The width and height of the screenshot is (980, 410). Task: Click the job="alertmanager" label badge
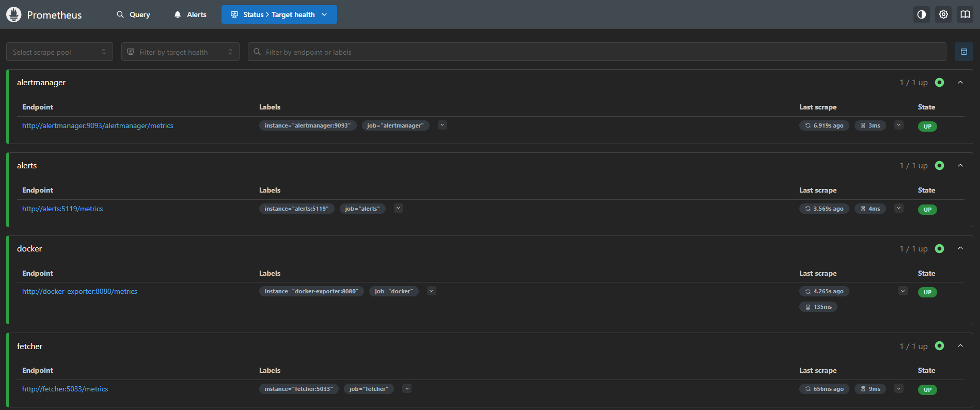(396, 125)
